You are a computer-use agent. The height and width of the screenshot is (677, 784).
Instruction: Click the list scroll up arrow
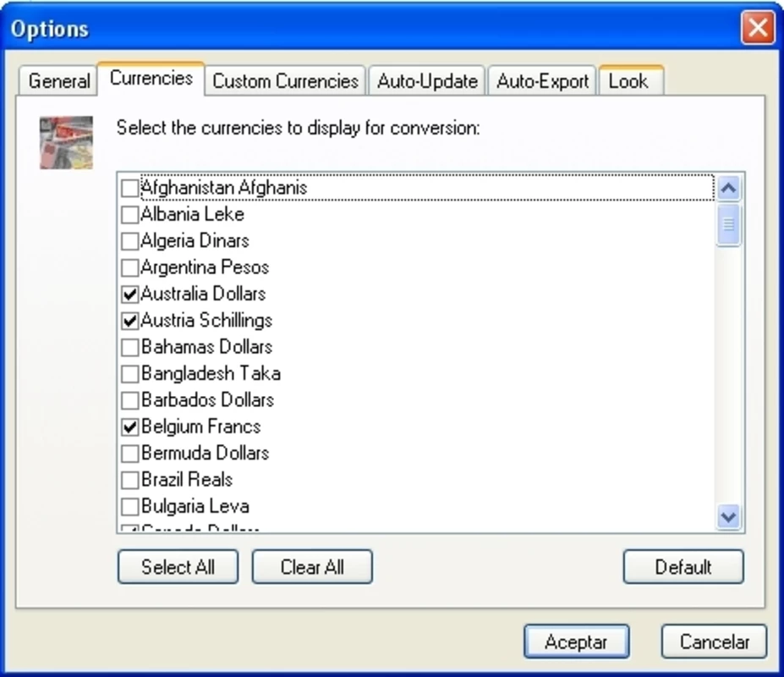728,188
